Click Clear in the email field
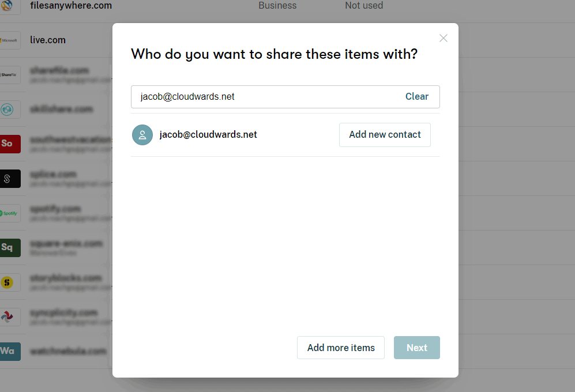This screenshot has height=392, width=575. click(x=416, y=97)
